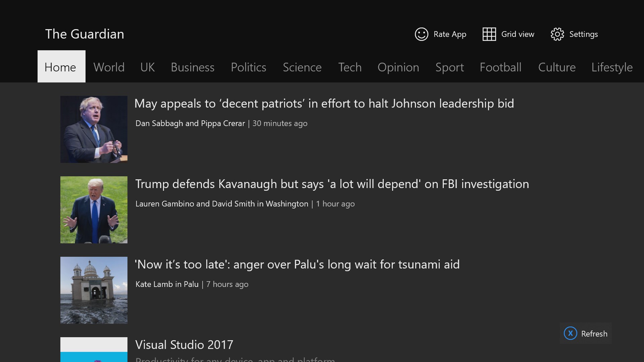Click the Grid view icon
Screen dimensions: 644x362
pyautogui.click(x=489, y=34)
